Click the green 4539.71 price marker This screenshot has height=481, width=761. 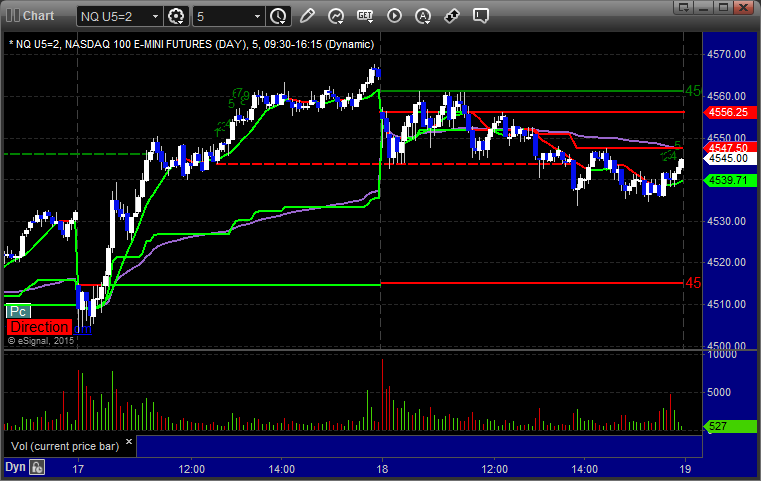click(x=729, y=180)
